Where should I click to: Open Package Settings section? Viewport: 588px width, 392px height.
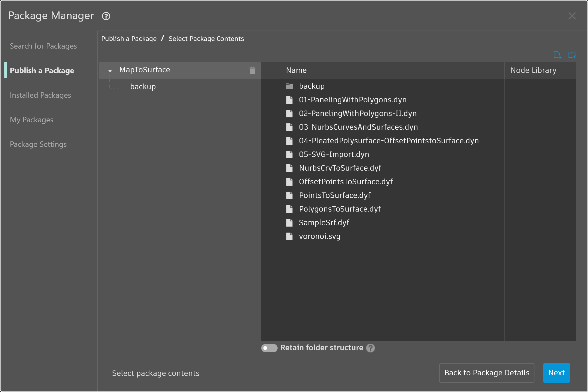pyautogui.click(x=38, y=144)
